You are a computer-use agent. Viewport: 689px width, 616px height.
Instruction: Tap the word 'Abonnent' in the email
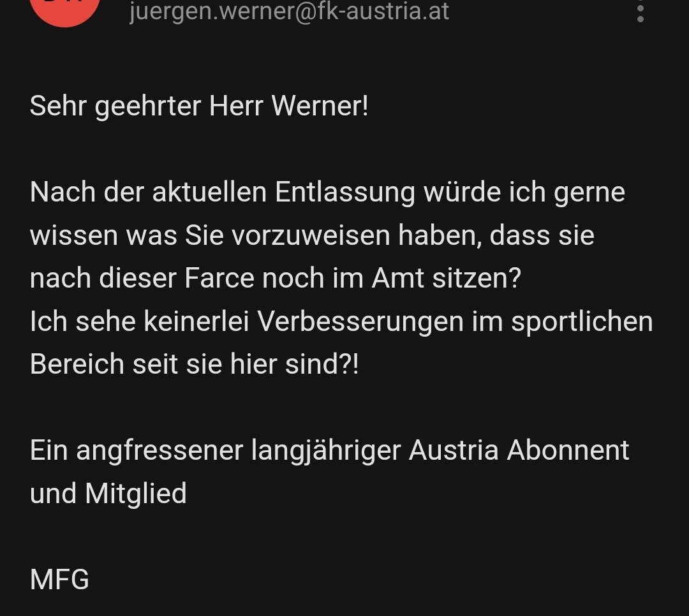(x=568, y=451)
